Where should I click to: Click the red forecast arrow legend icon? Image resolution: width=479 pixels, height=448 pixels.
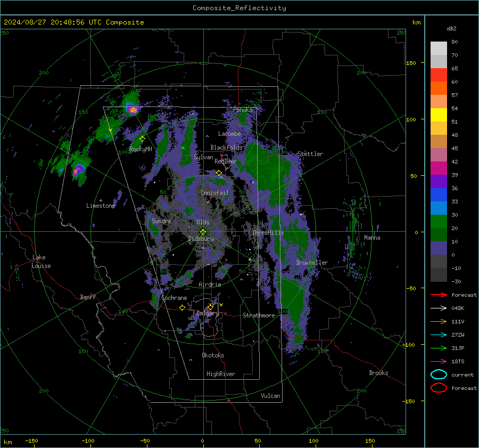coord(439,295)
